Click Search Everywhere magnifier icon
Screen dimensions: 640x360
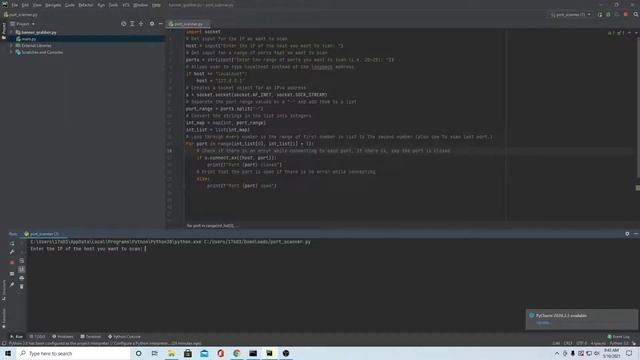tap(636, 15)
